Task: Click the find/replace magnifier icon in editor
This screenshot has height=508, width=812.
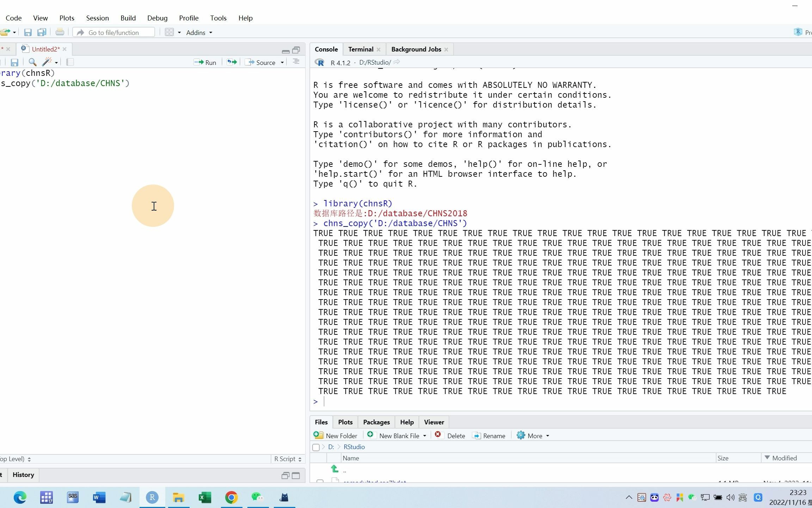Action: tap(32, 62)
